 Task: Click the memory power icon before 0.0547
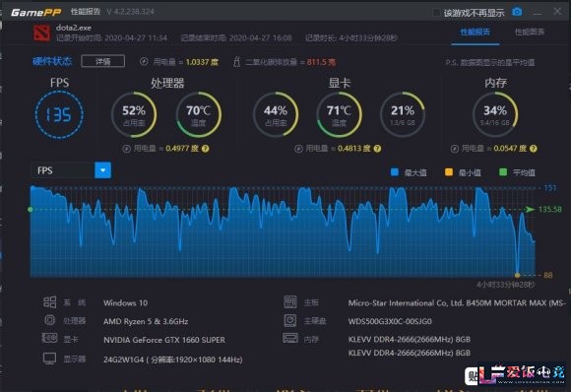tap(455, 149)
